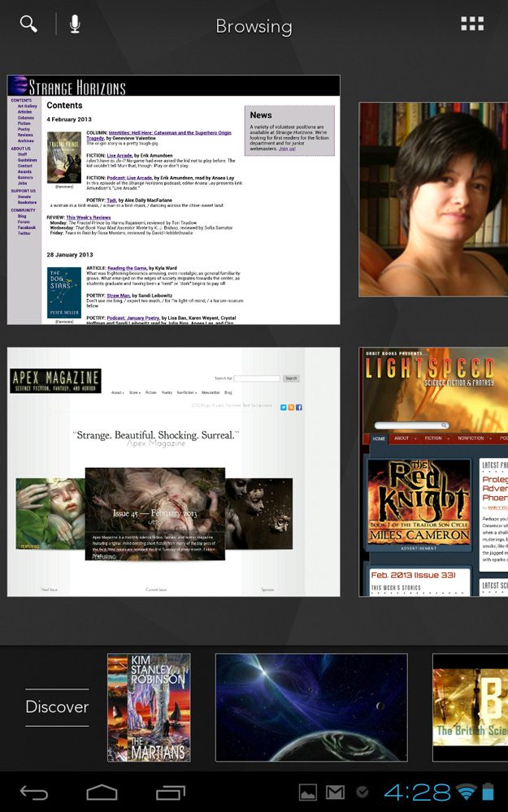Open the British Science thumbnail

pos(470,707)
